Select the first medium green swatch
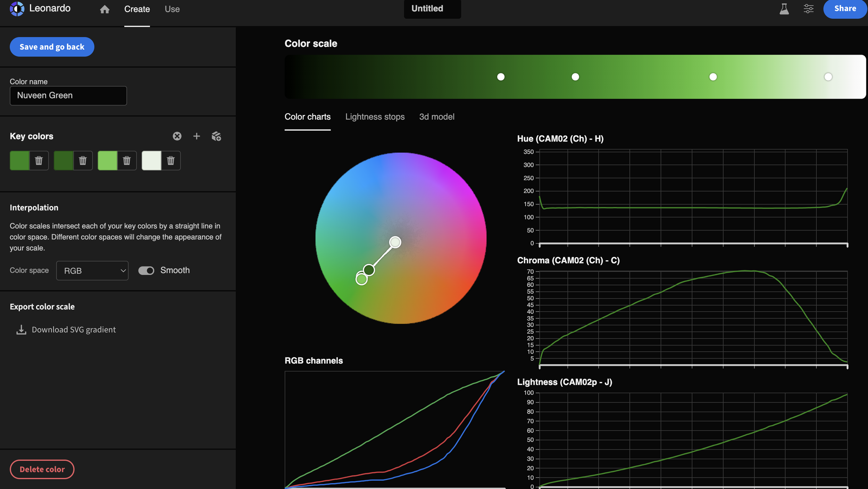The height and width of the screenshot is (489, 868). [20, 161]
